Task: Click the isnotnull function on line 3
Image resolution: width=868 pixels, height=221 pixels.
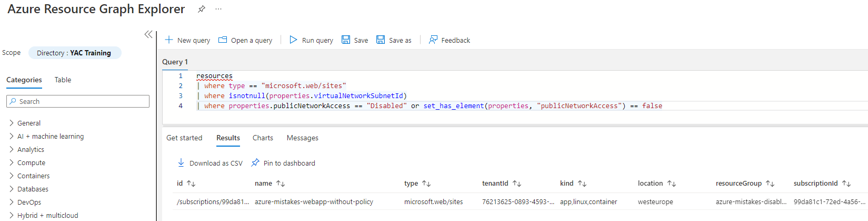Action: coord(247,95)
